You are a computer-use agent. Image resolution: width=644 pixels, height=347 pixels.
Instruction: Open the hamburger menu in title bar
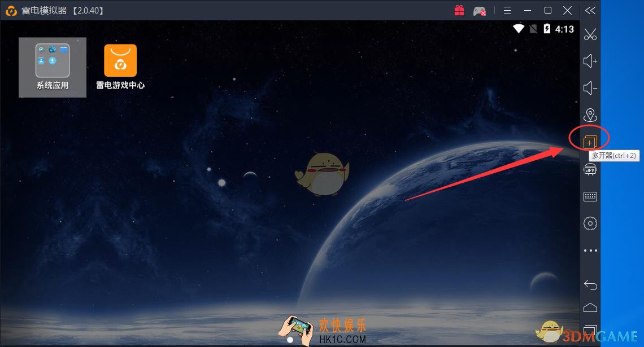[508, 10]
